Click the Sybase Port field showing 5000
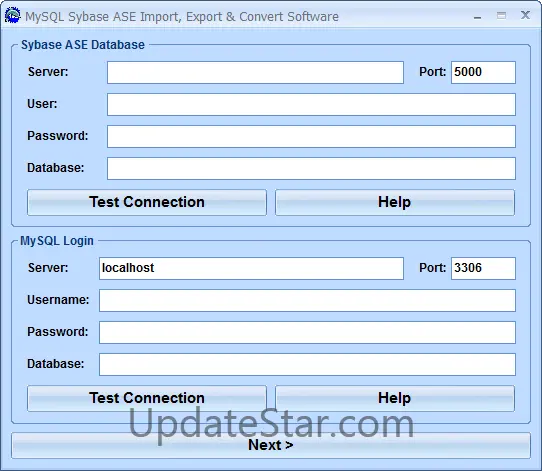Viewport: 542px width, 471px height. point(483,73)
